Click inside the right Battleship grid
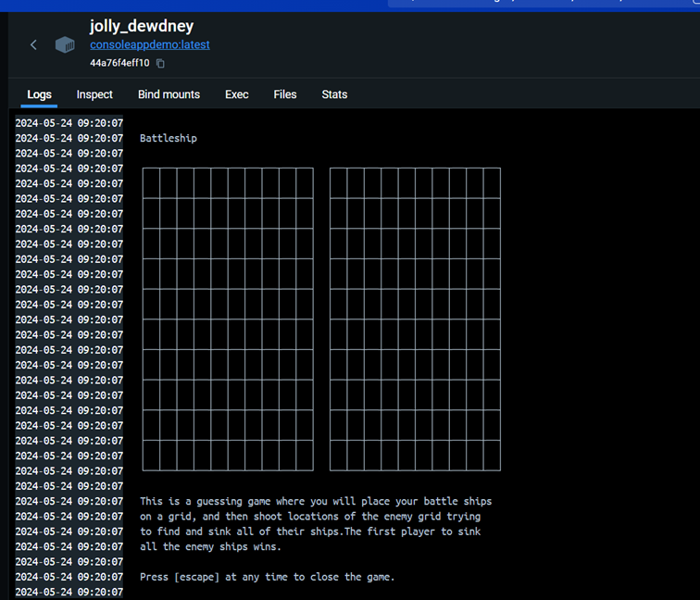 coord(415,319)
